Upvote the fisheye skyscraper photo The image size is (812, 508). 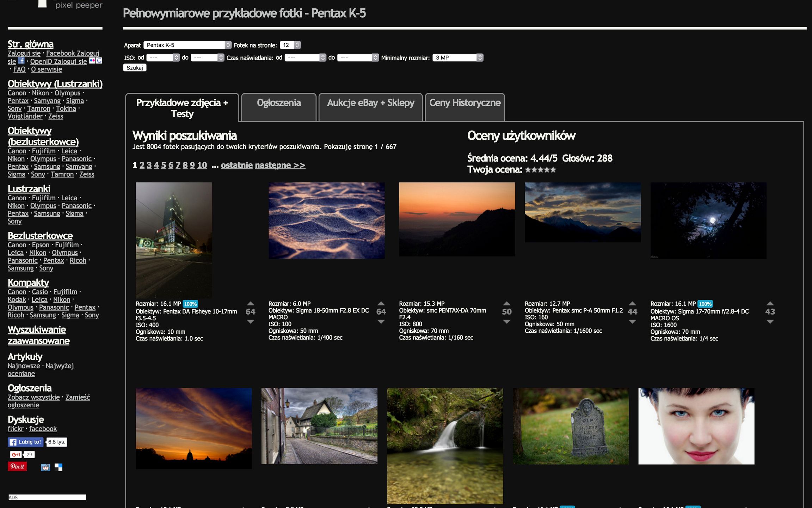click(251, 303)
